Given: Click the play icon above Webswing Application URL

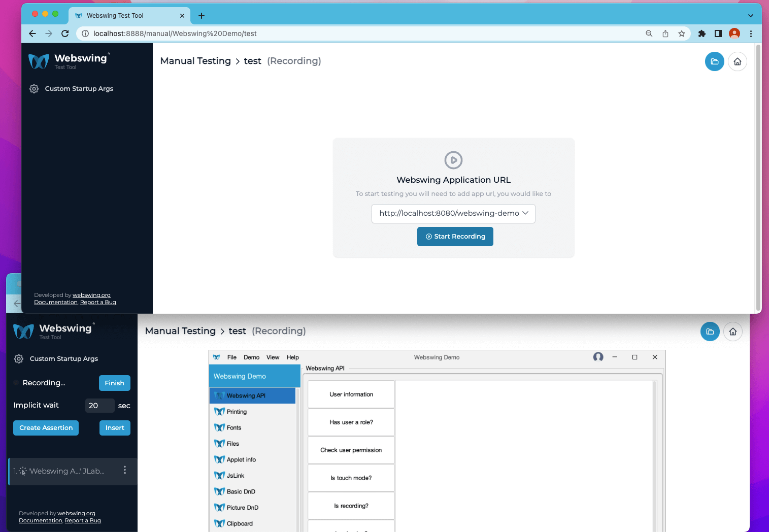Looking at the screenshot, I should (453, 160).
